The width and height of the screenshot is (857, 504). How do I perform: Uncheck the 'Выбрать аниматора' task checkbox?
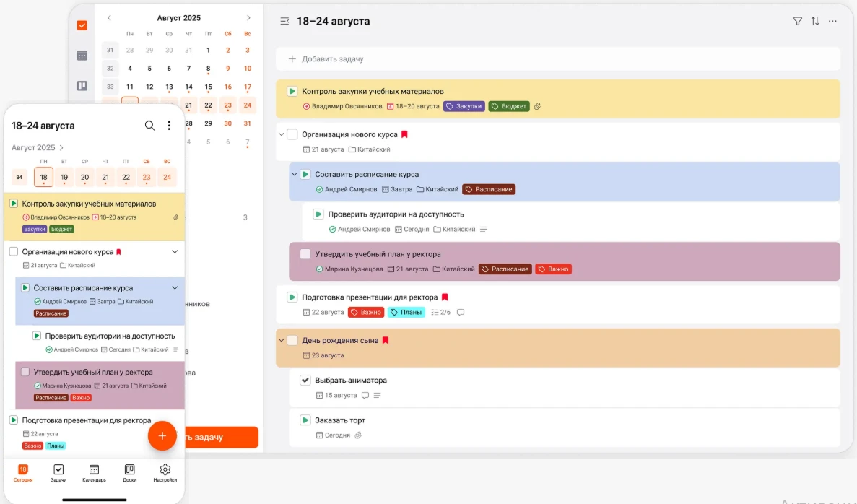[305, 381]
